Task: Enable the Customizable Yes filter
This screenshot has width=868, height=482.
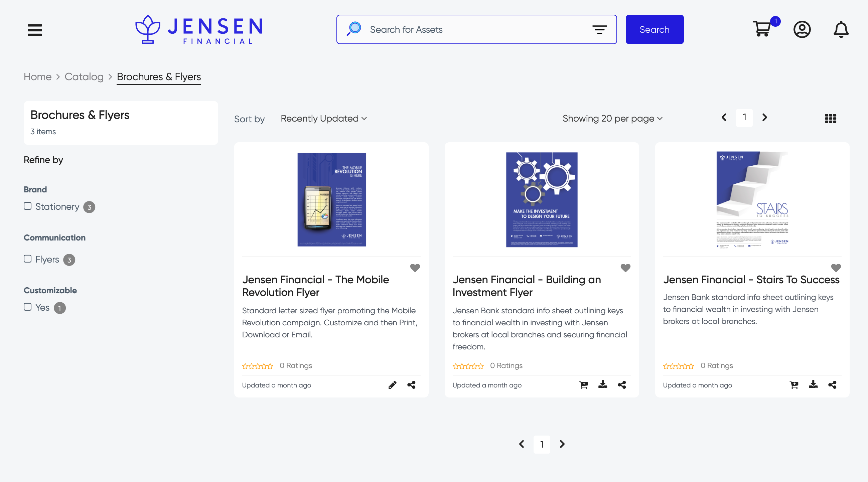Action: point(28,307)
